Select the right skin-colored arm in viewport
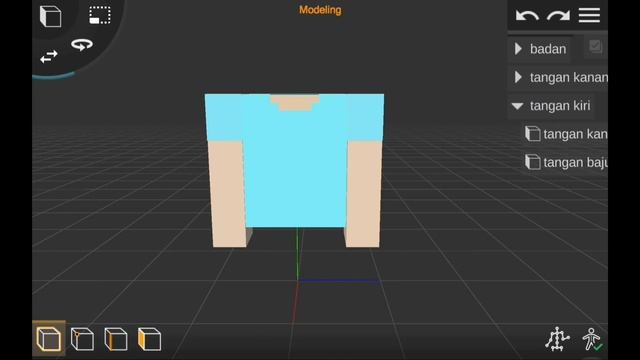Screen dimensions: 640x360 363,194
